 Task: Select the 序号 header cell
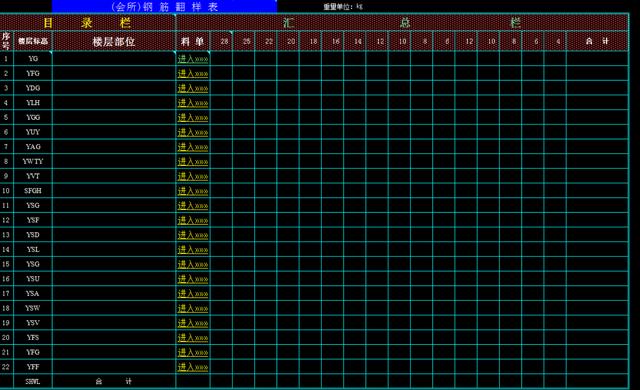coord(6,41)
